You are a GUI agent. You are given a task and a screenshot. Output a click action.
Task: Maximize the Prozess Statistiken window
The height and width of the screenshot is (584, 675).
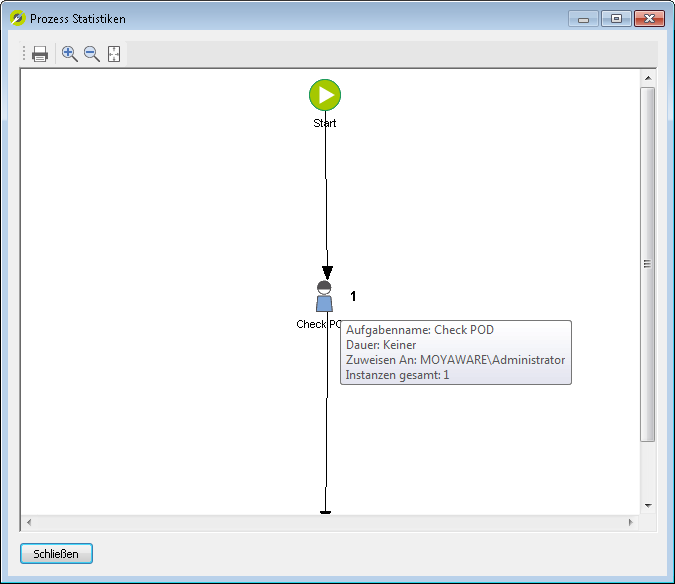pyautogui.click(x=616, y=19)
